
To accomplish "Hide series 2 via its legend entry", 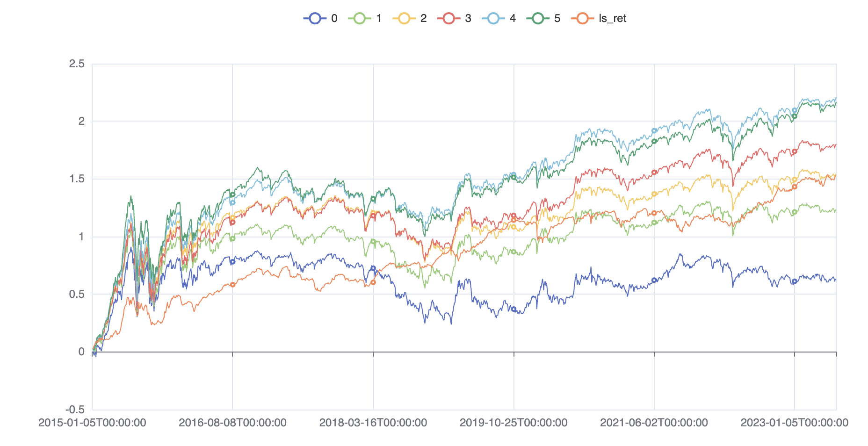I will point(410,18).
